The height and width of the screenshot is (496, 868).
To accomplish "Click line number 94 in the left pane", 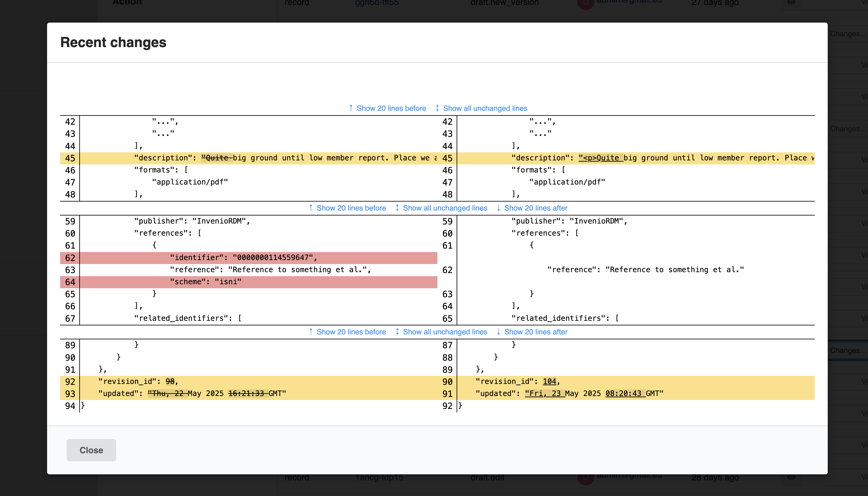I will click(70, 406).
